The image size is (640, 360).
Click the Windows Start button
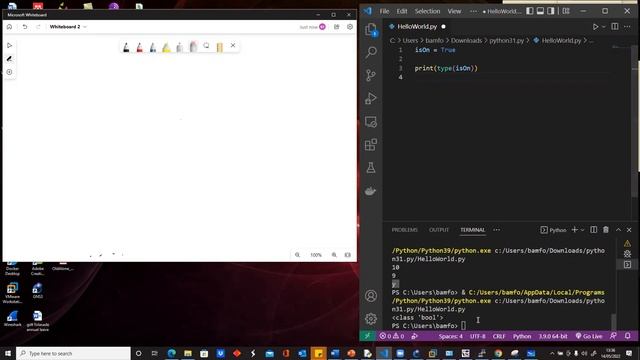8,353
